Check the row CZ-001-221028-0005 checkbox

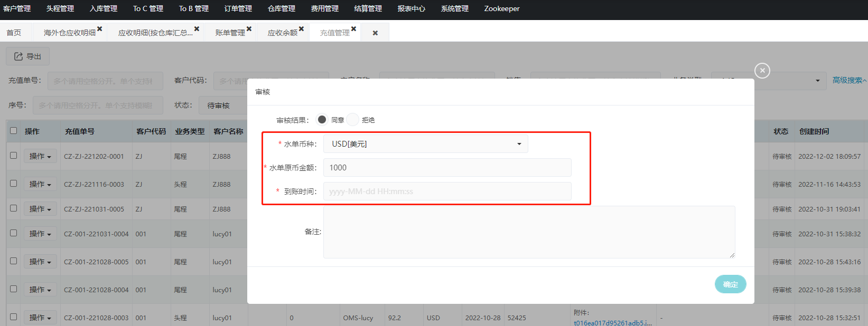14,261
